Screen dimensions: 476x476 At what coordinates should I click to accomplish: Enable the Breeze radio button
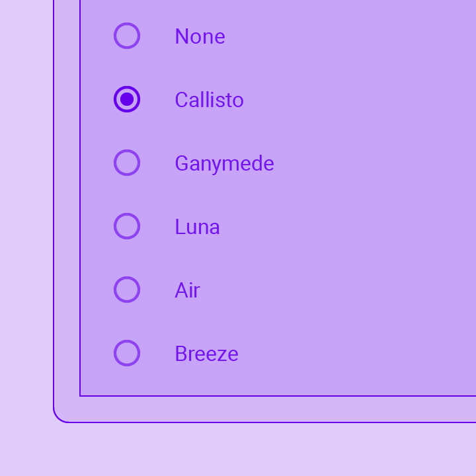pos(127,353)
